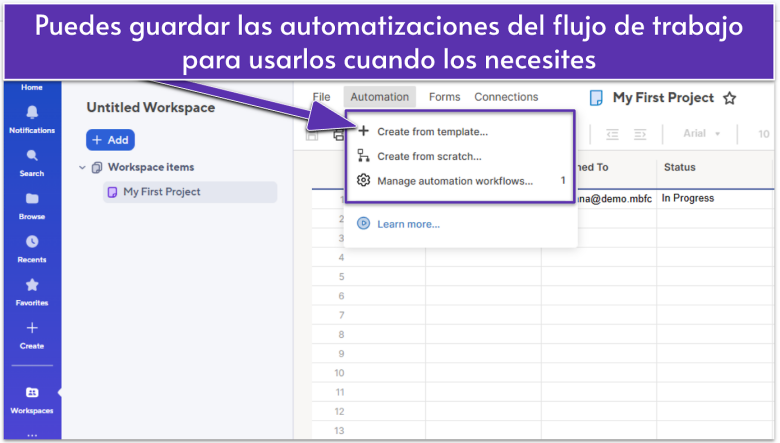Select Create from scratch option

click(x=429, y=156)
